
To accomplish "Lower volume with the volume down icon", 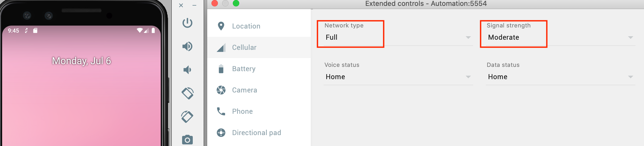I will (x=187, y=70).
